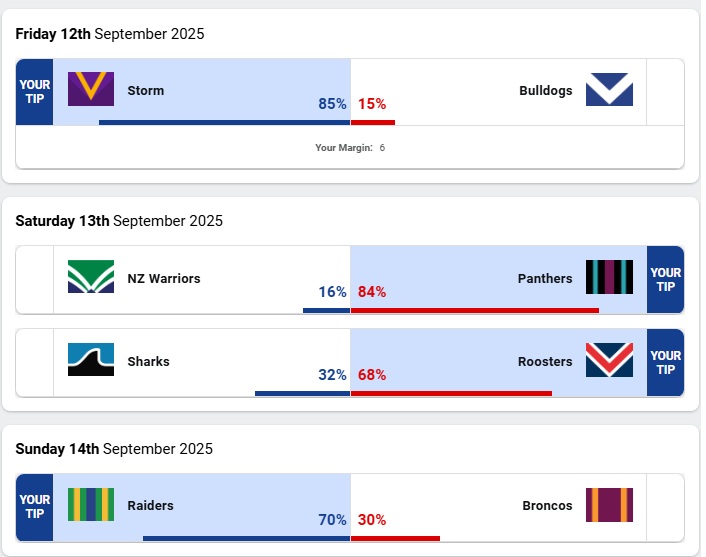Click the Panthers team logo
The width and height of the screenshot is (706, 557).
click(609, 277)
